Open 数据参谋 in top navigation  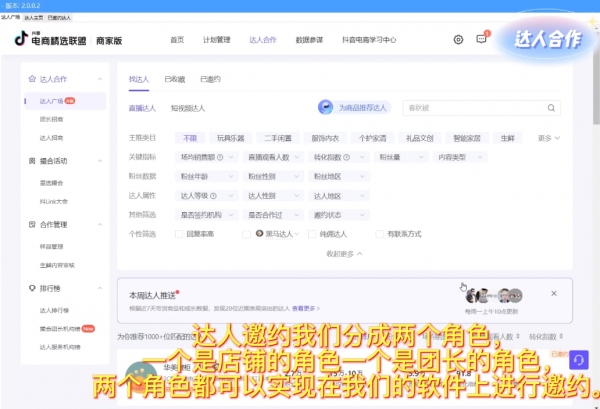click(x=309, y=40)
